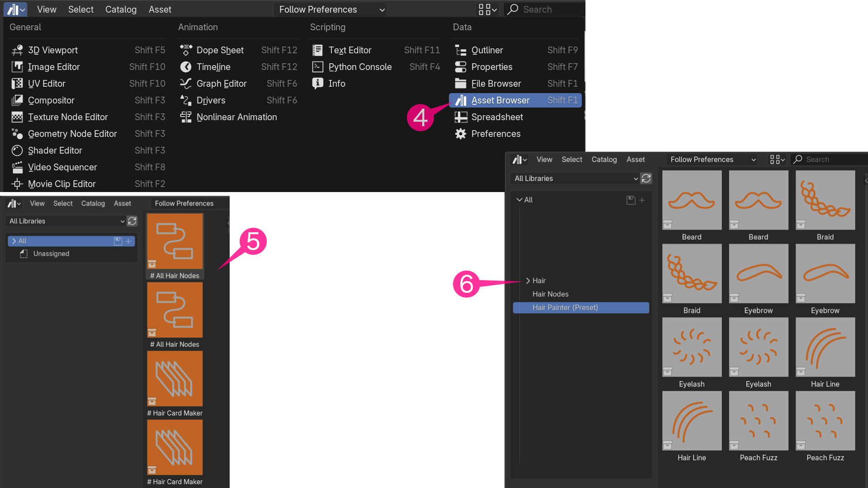868x488 pixels.
Task: Open the Timeline editor
Action: [238, 67]
